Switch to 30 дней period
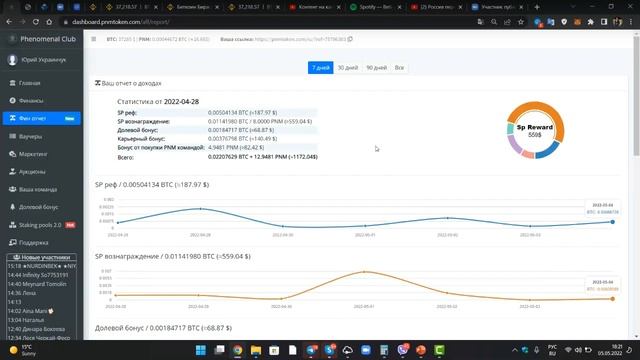This screenshot has height=360, width=640. point(348,68)
